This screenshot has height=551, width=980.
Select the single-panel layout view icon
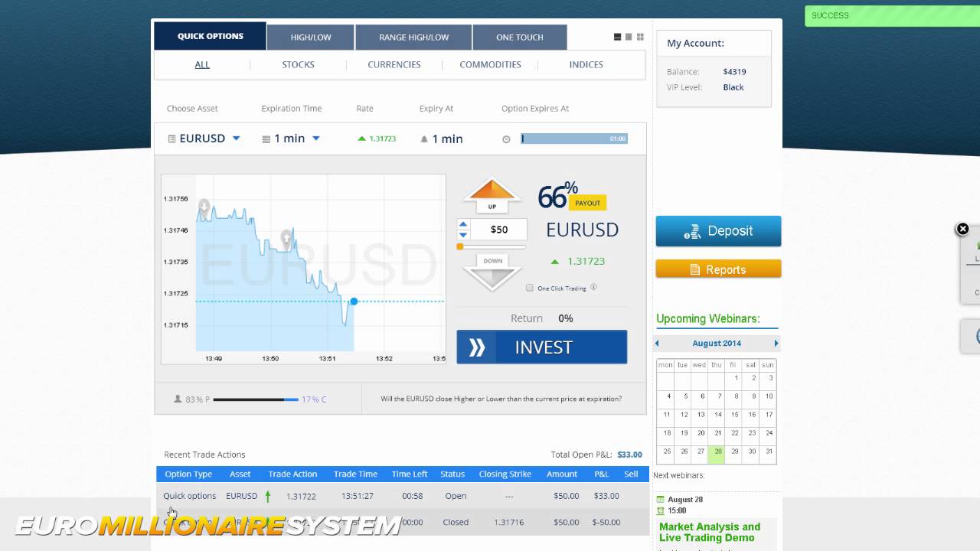coord(629,37)
